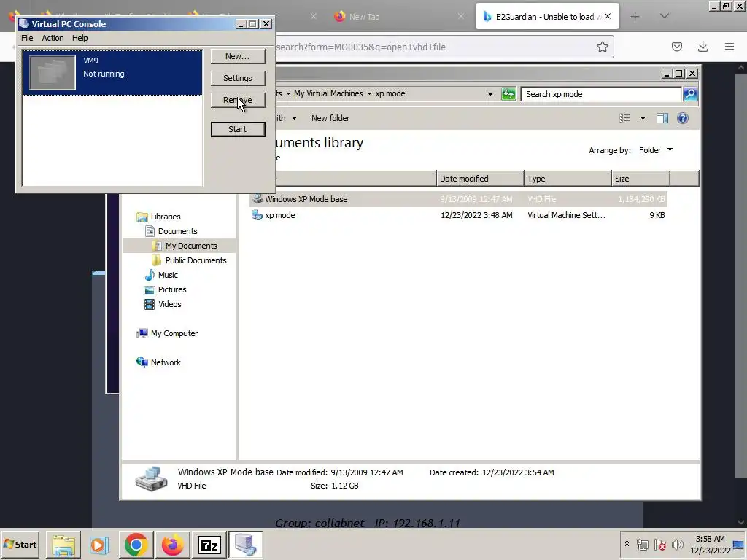Open a new Firefox tab with plus
Image resolution: width=747 pixels, height=560 pixels.
click(x=635, y=17)
